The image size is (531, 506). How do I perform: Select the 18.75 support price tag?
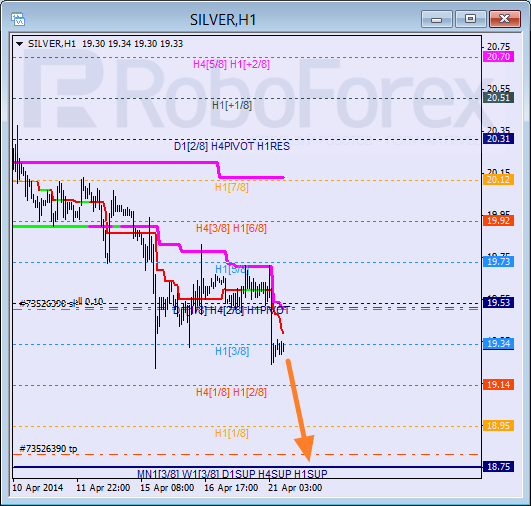[498, 466]
